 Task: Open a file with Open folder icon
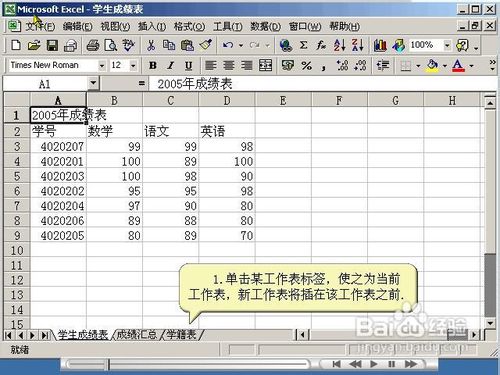(34, 45)
